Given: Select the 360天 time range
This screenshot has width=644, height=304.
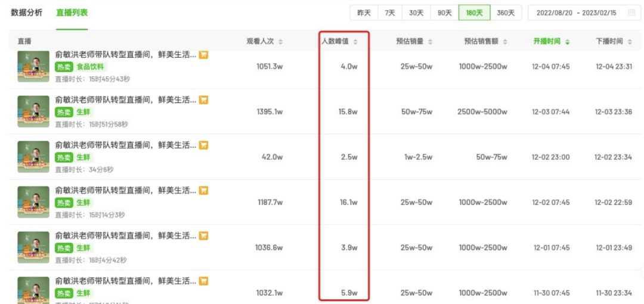Looking at the screenshot, I should pyautogui.click(x=506, y=13).
